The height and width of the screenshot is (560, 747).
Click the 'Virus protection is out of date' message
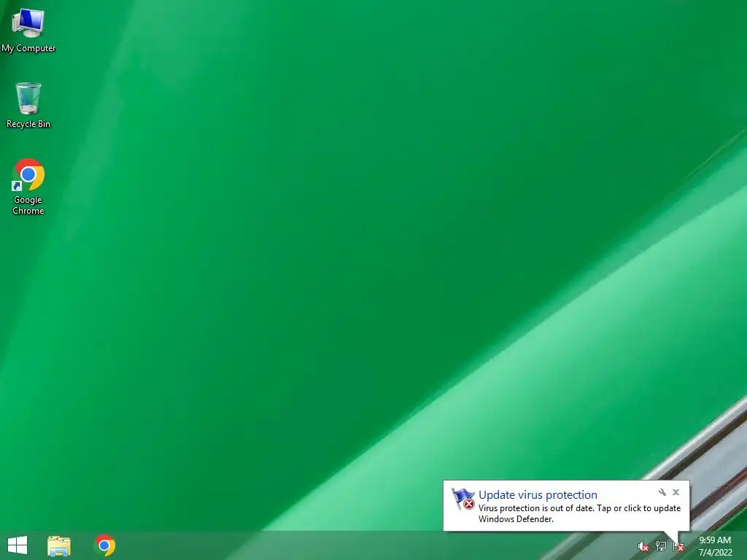(579, 513)
